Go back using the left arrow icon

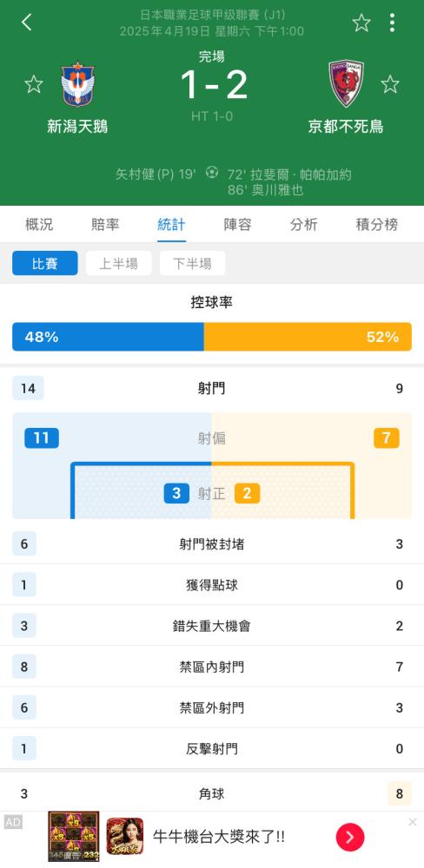pos(26,23)
